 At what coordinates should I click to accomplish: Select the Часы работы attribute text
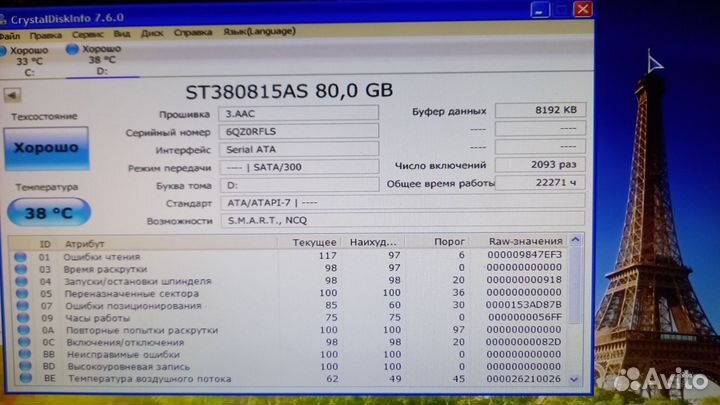click(97, 318)
